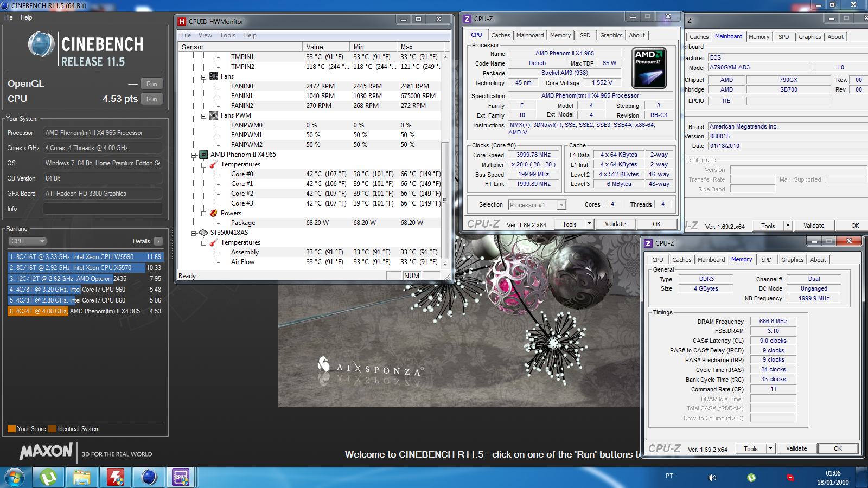Collapse the Fans node in HWMonitor
This screenshot has width=868, height=488.
click(203, 77)
